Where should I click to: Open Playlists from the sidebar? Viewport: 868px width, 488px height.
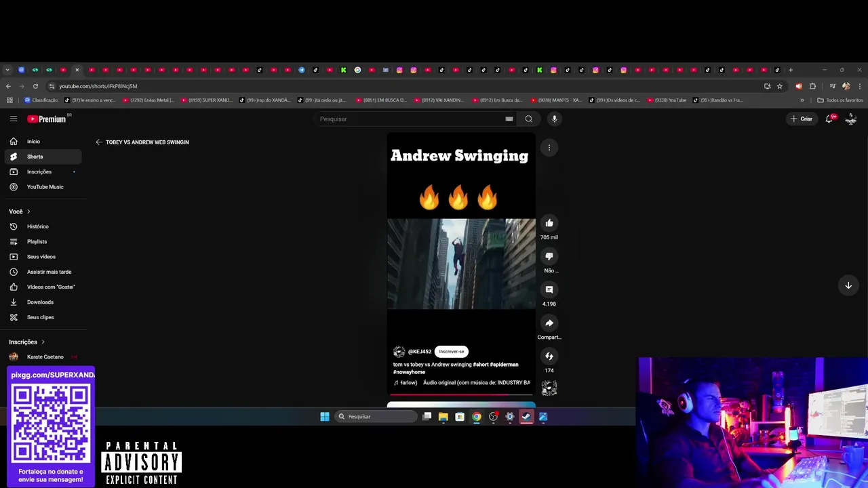point(43,241)
